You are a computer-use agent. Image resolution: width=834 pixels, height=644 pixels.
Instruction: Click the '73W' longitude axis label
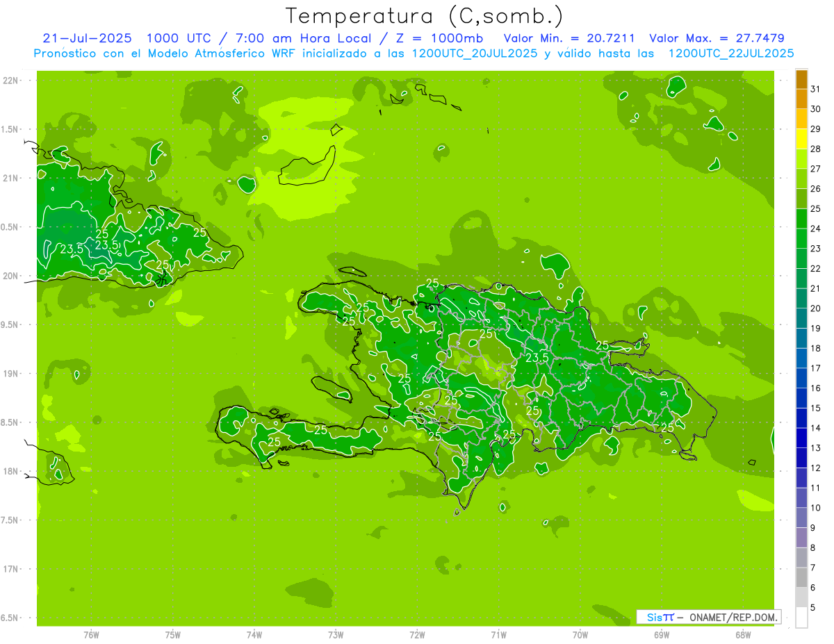point(336,635)
